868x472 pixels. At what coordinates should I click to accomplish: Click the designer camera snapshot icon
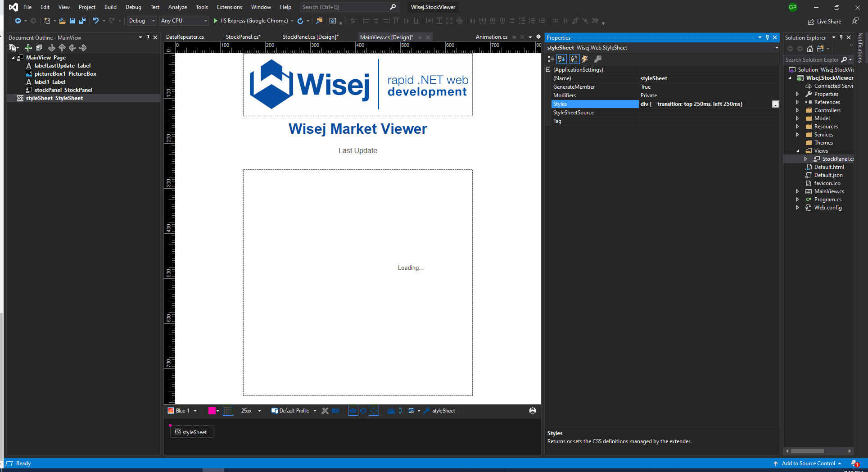point(336,411)
